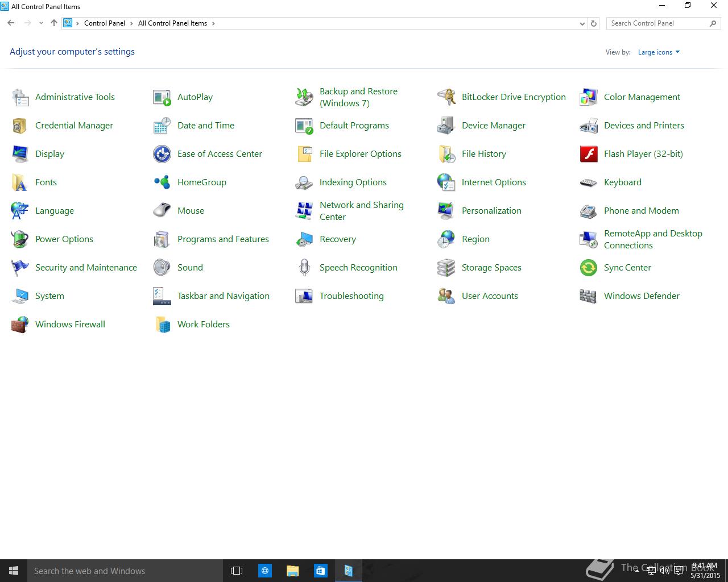
Task: Click the User Accounts link
Action: (x=490, y=296)
